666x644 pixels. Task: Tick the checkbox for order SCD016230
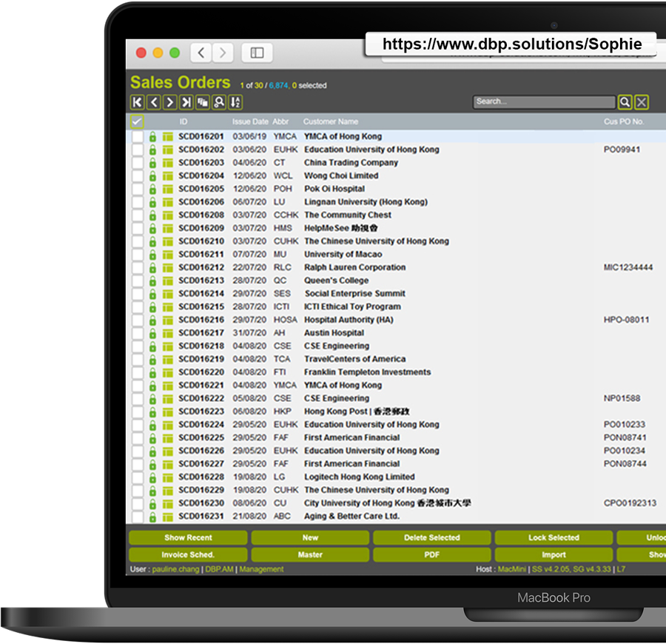tap(138, 504)
